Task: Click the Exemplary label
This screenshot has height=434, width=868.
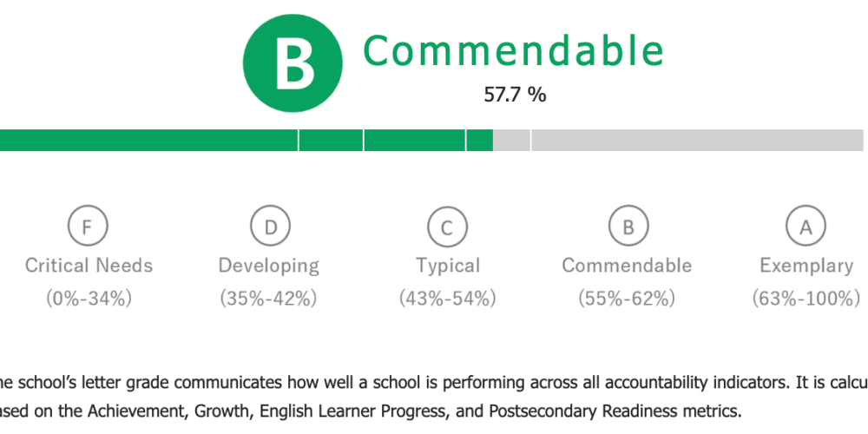Action: (806, 266)
